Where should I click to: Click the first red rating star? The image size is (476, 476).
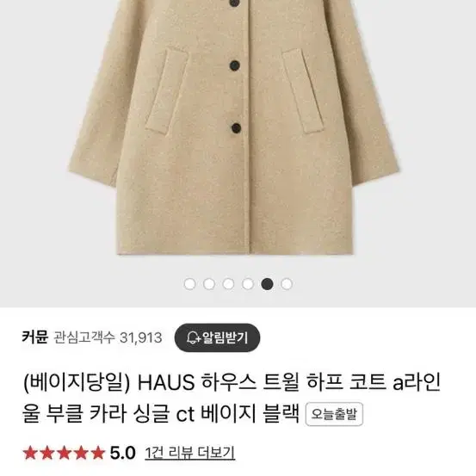click(x=30, y=453)
